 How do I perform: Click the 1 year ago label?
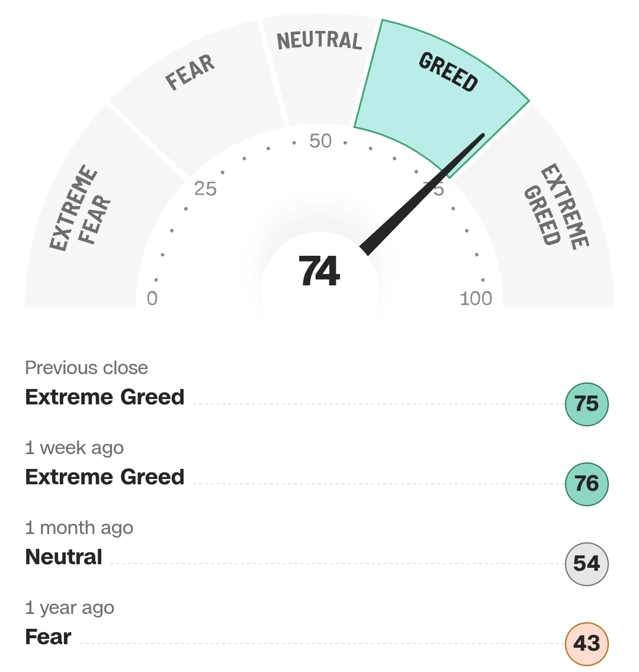(x=70, y=607)
